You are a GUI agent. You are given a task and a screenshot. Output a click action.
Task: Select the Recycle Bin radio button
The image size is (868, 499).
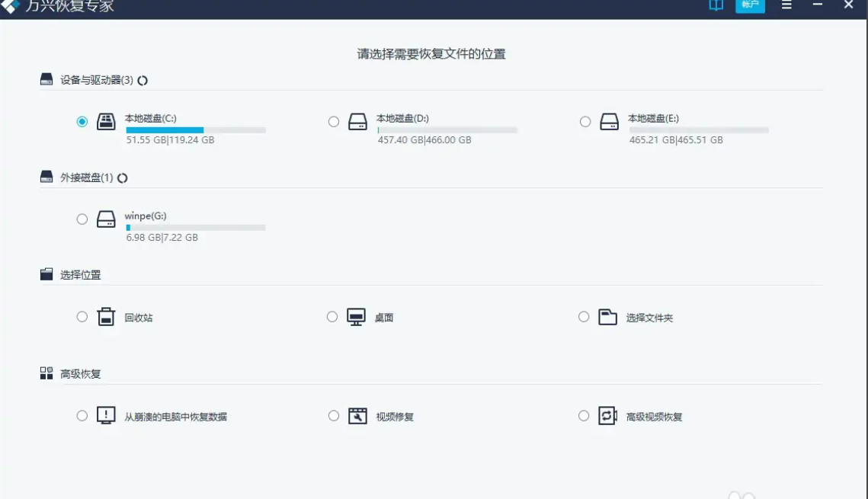tap(82, 317)
